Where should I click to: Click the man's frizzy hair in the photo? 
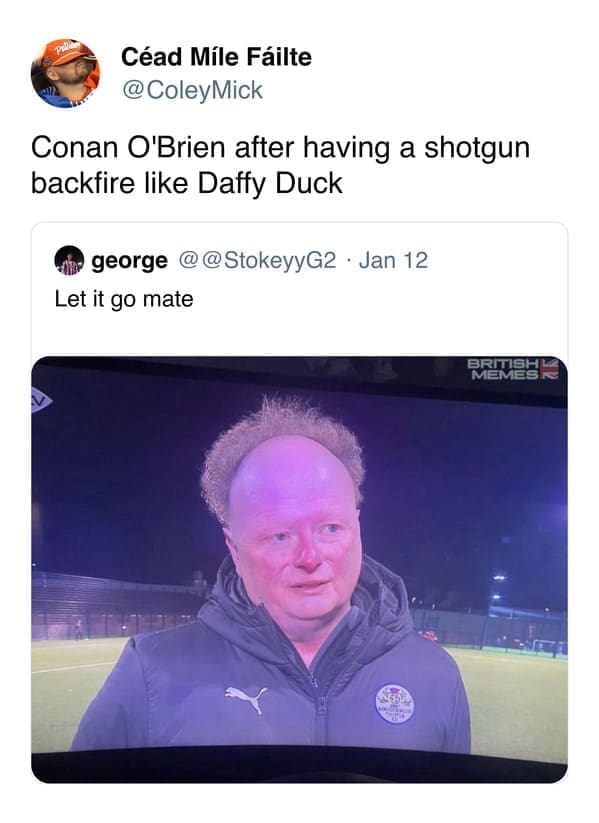281,444
